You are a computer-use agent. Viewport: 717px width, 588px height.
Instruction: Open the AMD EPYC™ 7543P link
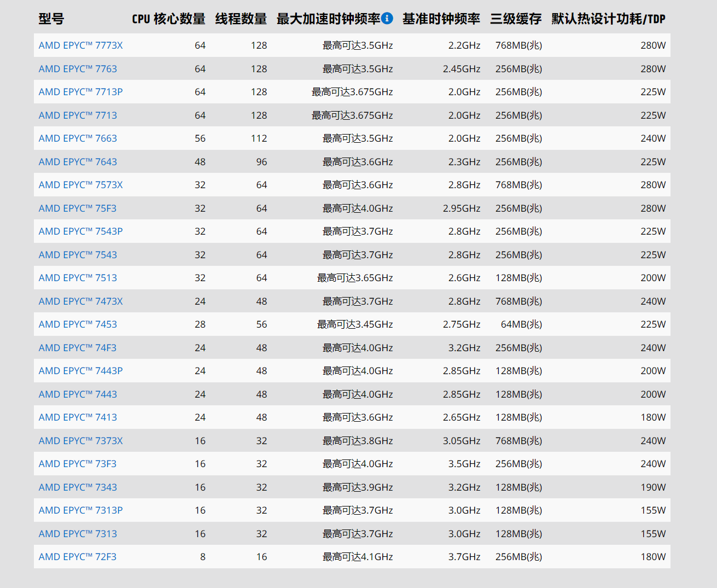[81, 231]
